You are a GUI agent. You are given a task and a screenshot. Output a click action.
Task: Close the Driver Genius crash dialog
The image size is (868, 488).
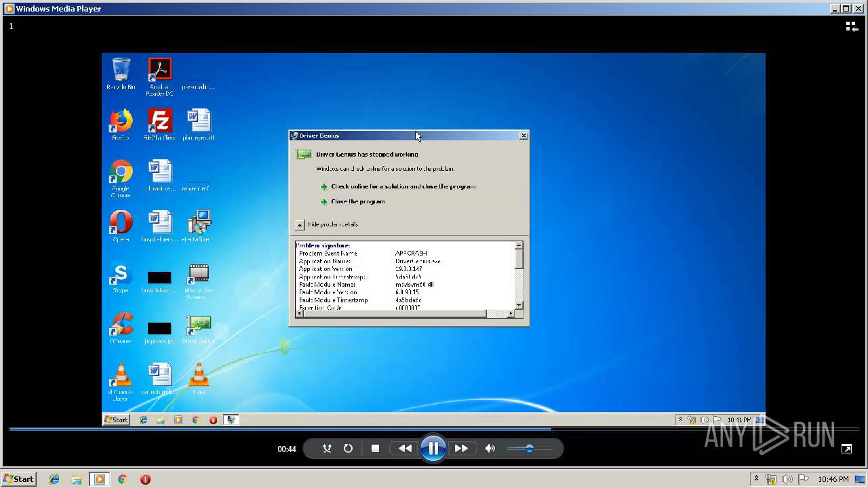(524, 136)
